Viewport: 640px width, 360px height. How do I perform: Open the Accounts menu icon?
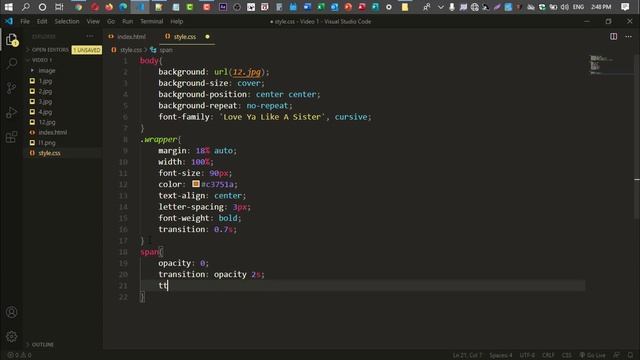pos(11,312)
